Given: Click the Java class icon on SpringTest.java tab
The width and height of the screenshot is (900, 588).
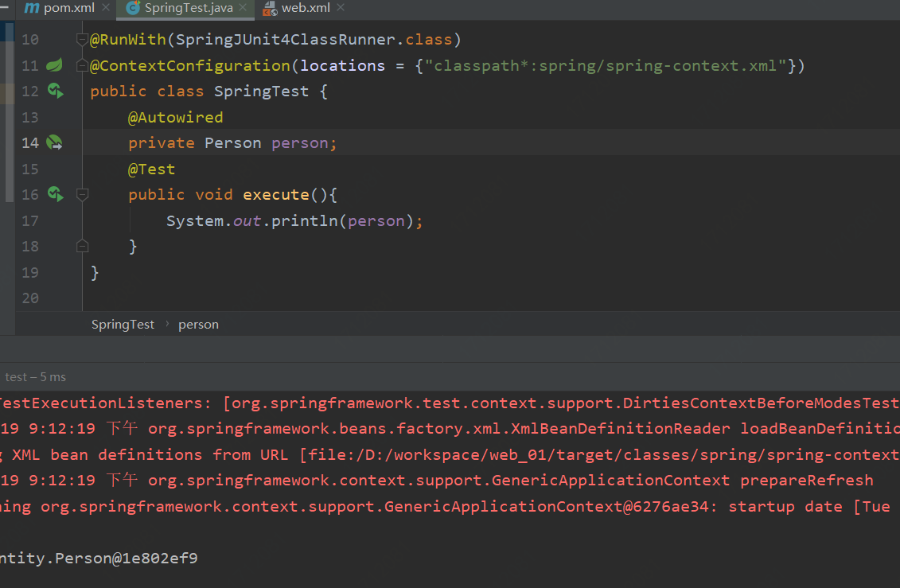Looking at the screenshot, I should point(133,7).
